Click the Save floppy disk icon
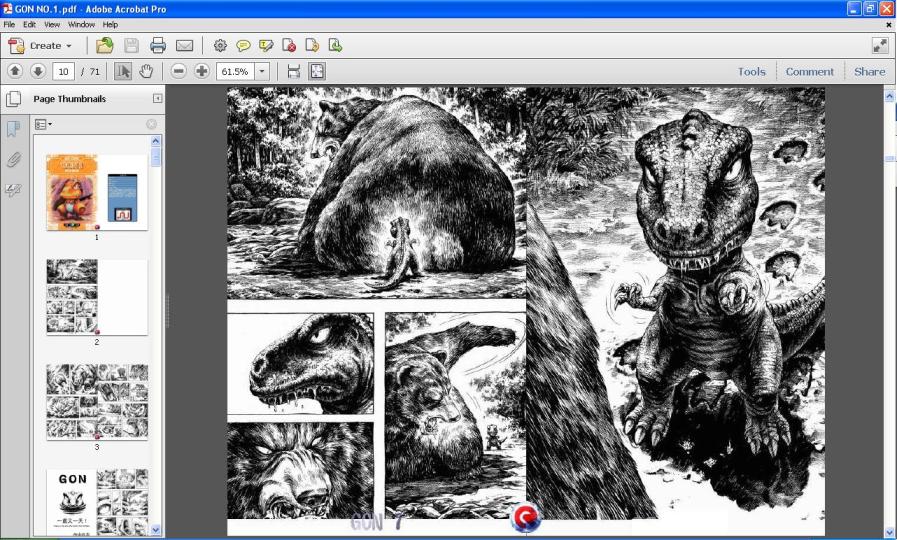Viewport: 897px width, 540px height. tap(132, 45)
